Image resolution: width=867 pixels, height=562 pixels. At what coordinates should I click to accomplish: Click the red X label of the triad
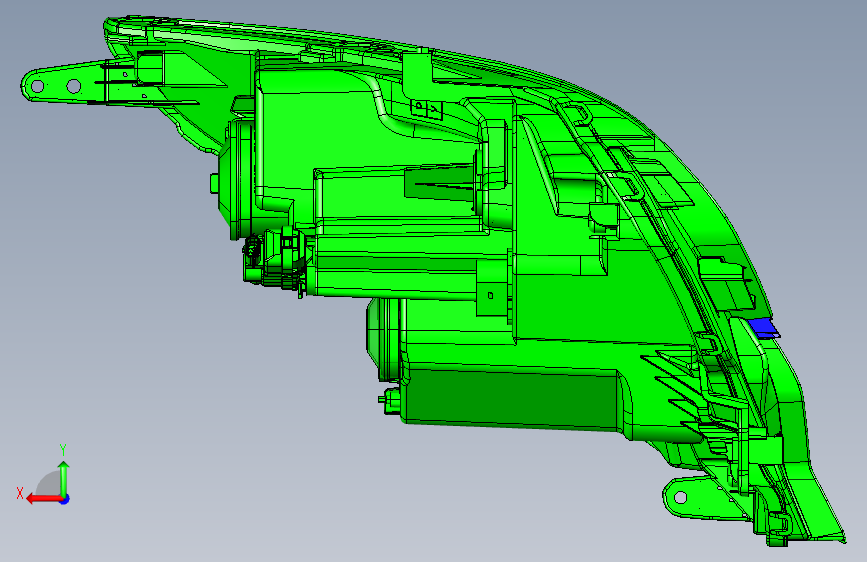coord(20,493)
